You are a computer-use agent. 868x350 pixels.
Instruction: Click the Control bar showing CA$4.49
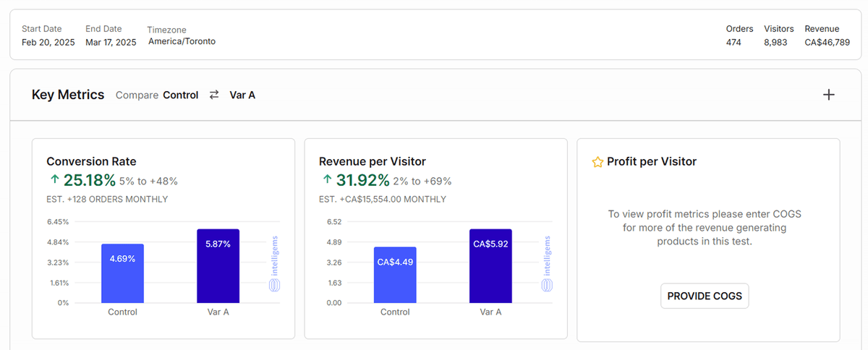[x=395, y=275]
